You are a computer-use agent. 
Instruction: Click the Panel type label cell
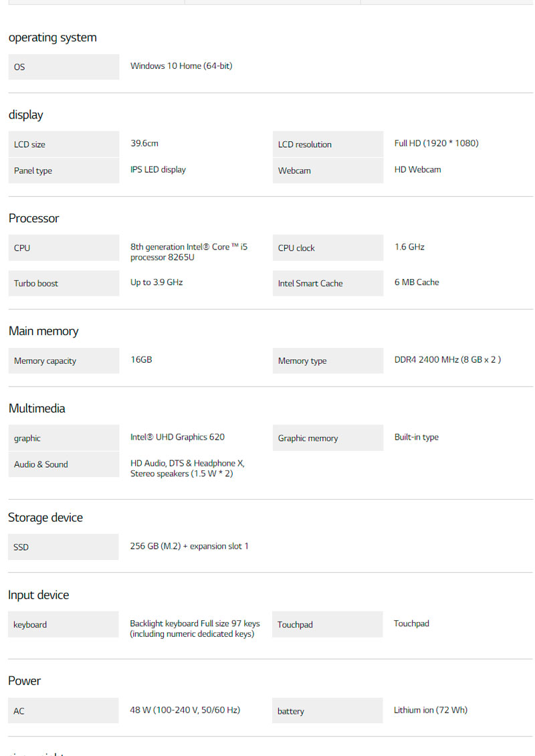(x=64, y=171)
